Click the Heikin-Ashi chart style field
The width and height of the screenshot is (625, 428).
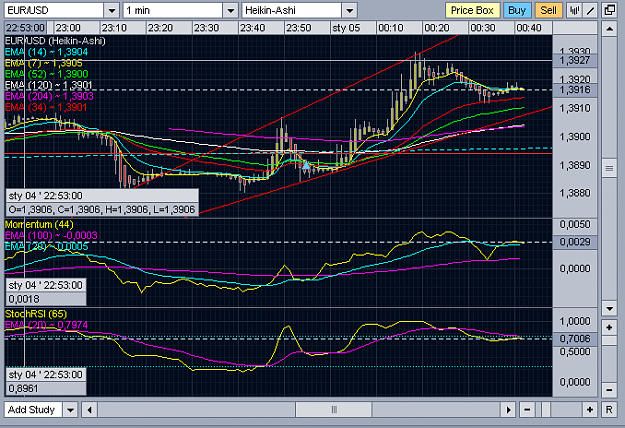(292, 10)
